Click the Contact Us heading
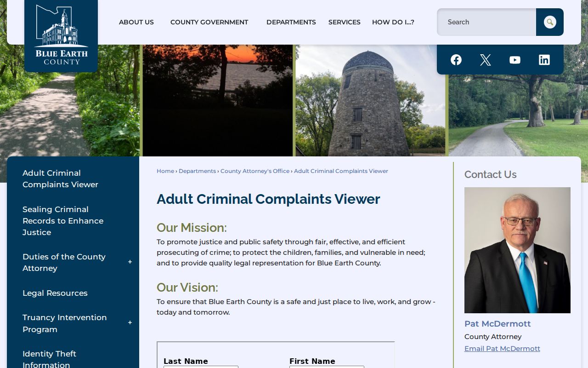Image resolution: width=588 pixels, height=368 pixels. point(491,175)
